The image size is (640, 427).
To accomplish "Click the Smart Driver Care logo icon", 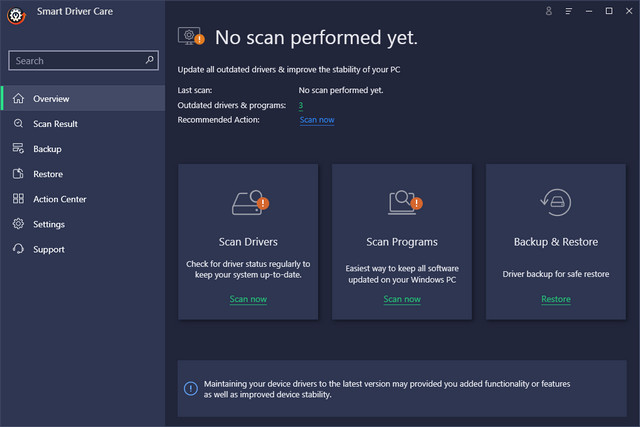I will (x=15, y=16).
